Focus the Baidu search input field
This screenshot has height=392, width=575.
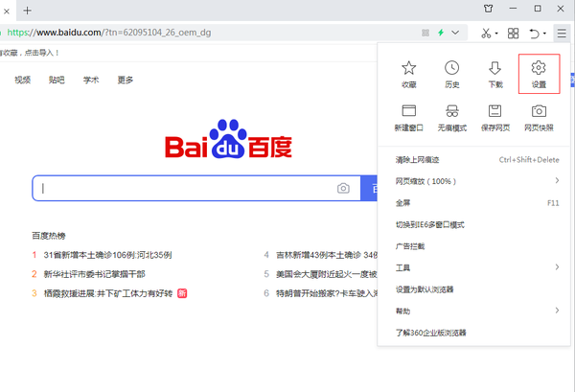[x=182, y=189]
